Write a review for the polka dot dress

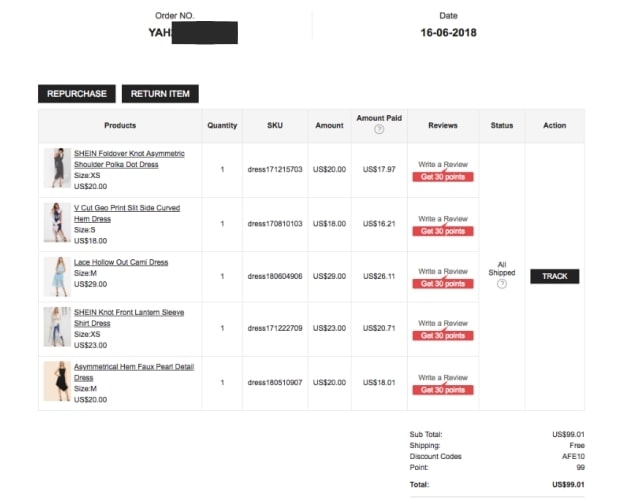point(443,164)
